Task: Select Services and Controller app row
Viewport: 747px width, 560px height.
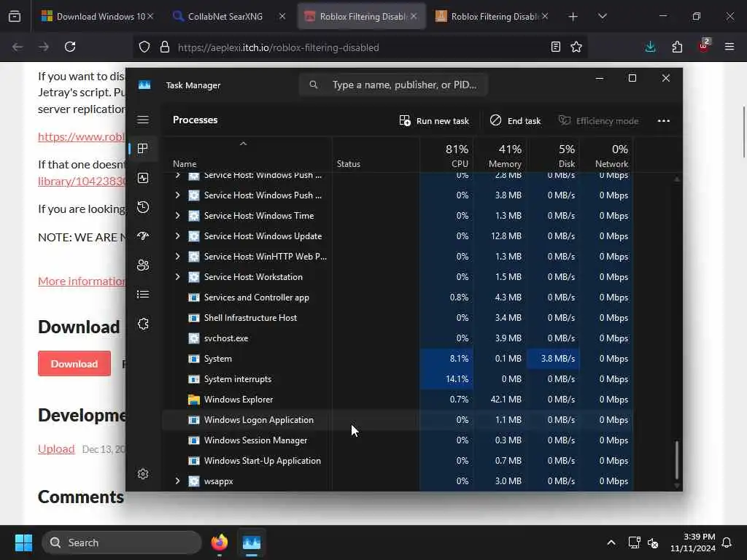Action: [x=398, y=297]
